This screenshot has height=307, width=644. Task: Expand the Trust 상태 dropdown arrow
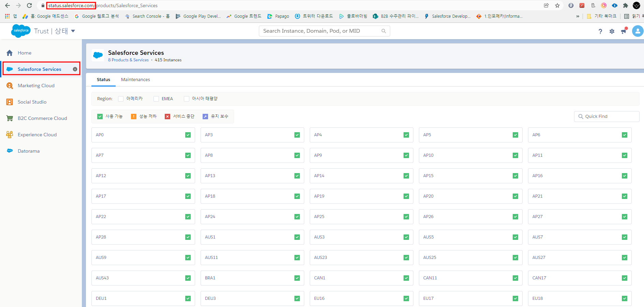tap(73, 31)
